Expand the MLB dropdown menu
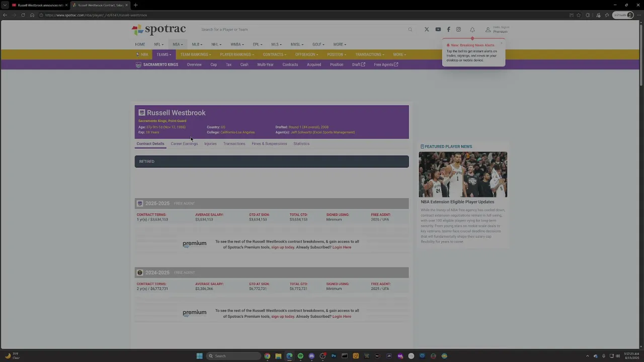This screenshot has height=362, width=644. (x=197, y=44)
